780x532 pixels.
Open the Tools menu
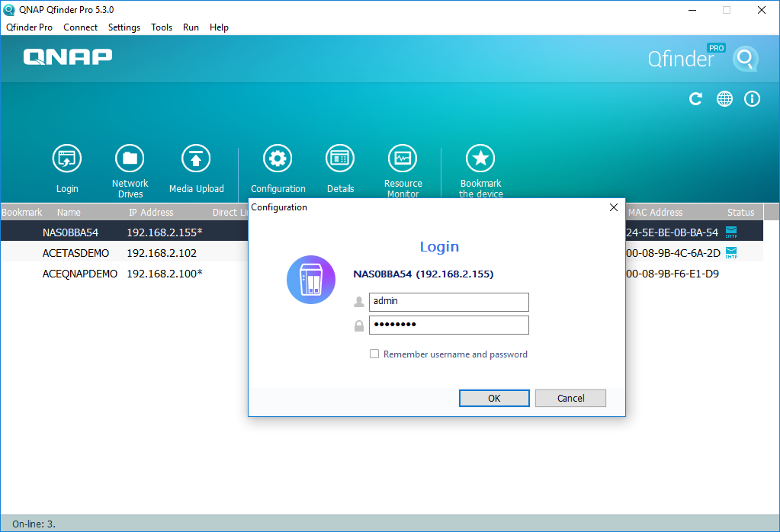[x=162, y=27]
